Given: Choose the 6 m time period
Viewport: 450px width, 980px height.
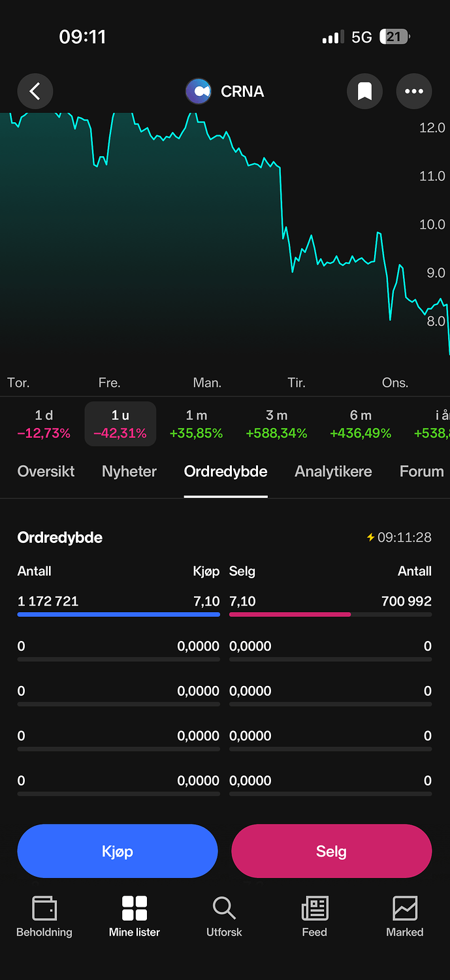Looking at the screenshot, I should 361,424.
